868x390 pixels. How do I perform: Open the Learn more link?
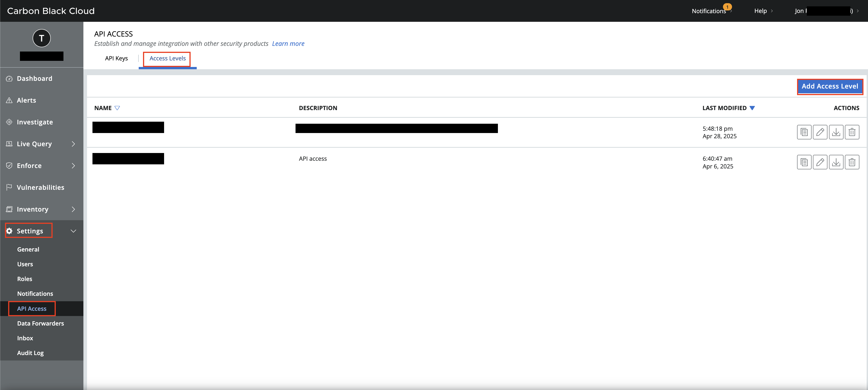click(288, 44)
